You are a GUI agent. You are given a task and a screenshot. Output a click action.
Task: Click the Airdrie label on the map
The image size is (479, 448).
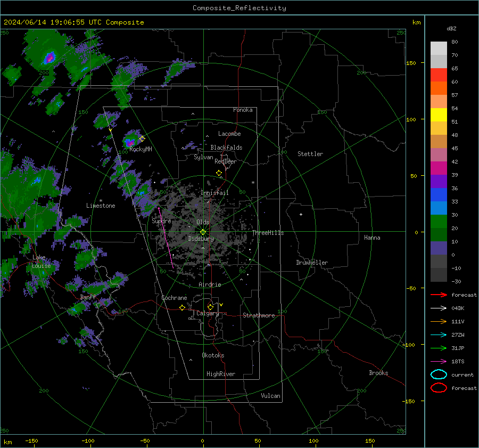210,284
